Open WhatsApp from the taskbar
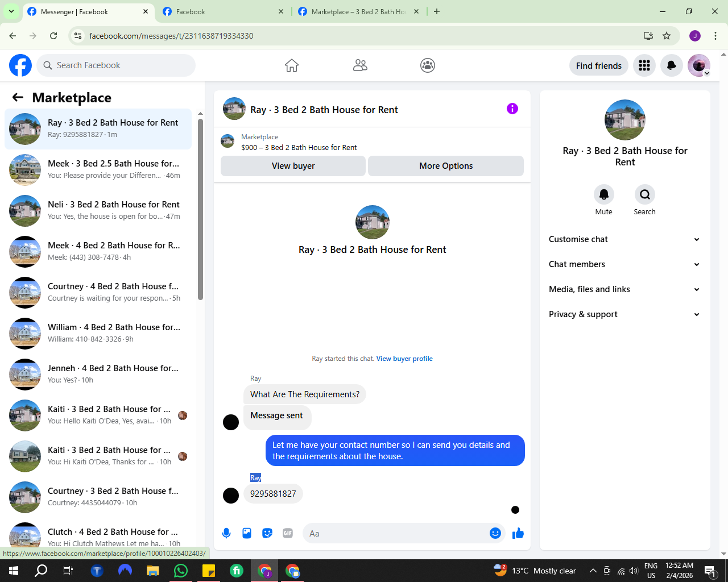The width and height of the screenshot is (728, 582). [181, 571]
